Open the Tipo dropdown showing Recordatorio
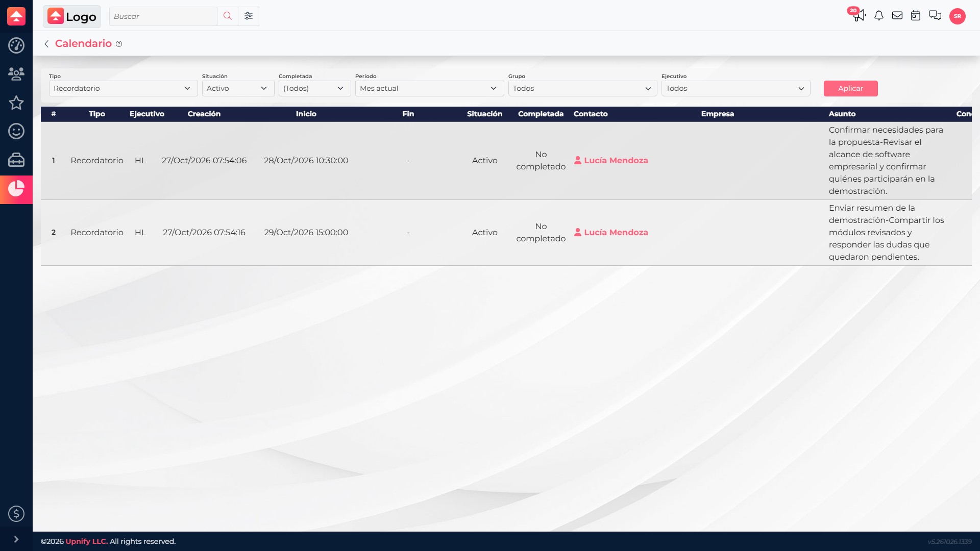Viewport: 980px width, 551px height. [123, 88]
